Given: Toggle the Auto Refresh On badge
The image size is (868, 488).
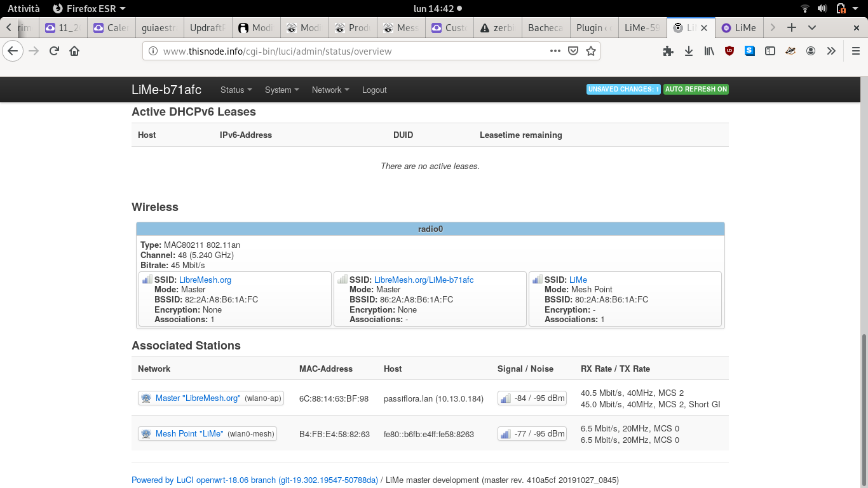Looking at the screenshot, I should tap(696, 89).
